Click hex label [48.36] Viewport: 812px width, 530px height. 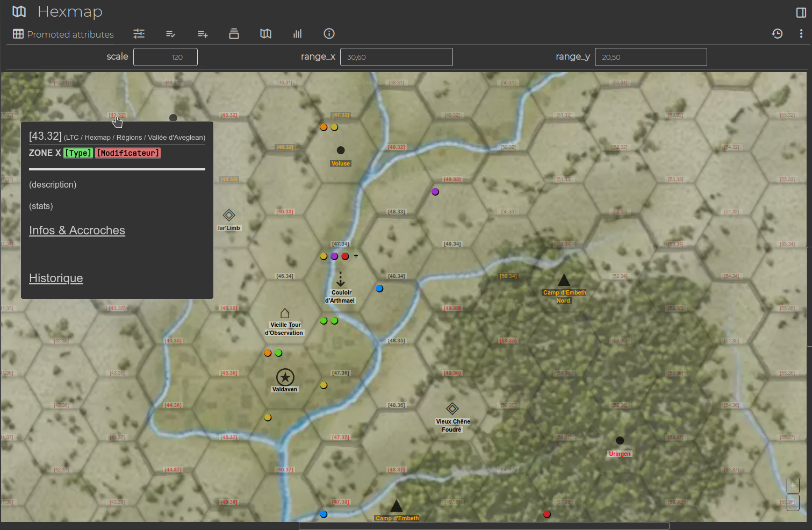397,405
